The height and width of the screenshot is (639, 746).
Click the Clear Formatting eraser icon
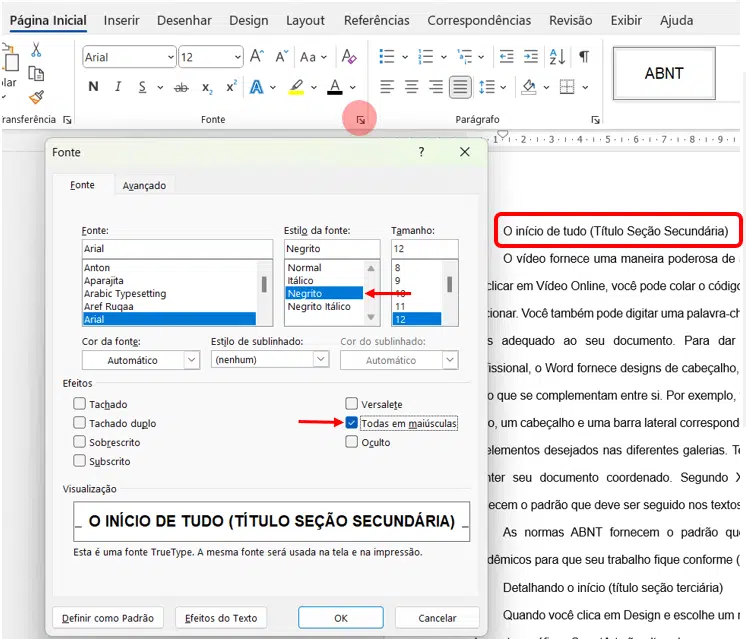[348, 57]
